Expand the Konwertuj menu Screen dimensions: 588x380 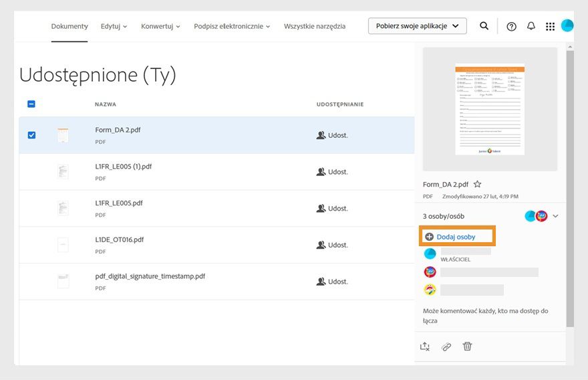[160, 26]
